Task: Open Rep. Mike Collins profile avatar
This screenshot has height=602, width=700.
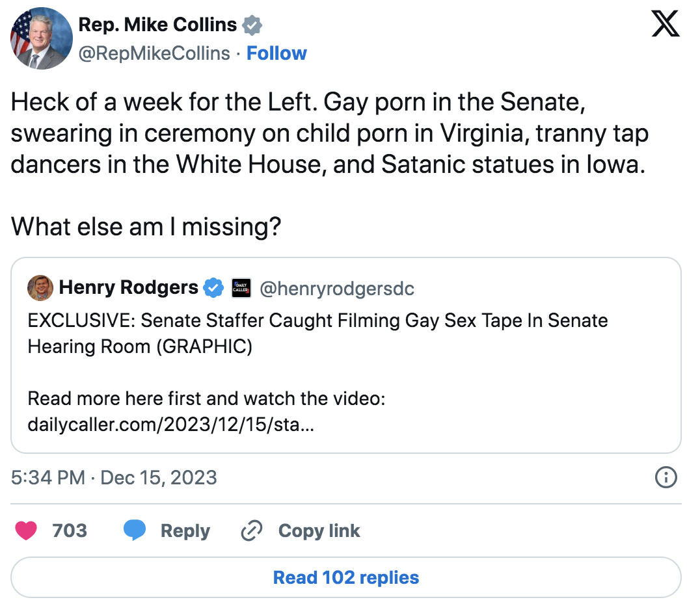Action: pos(42,39)
